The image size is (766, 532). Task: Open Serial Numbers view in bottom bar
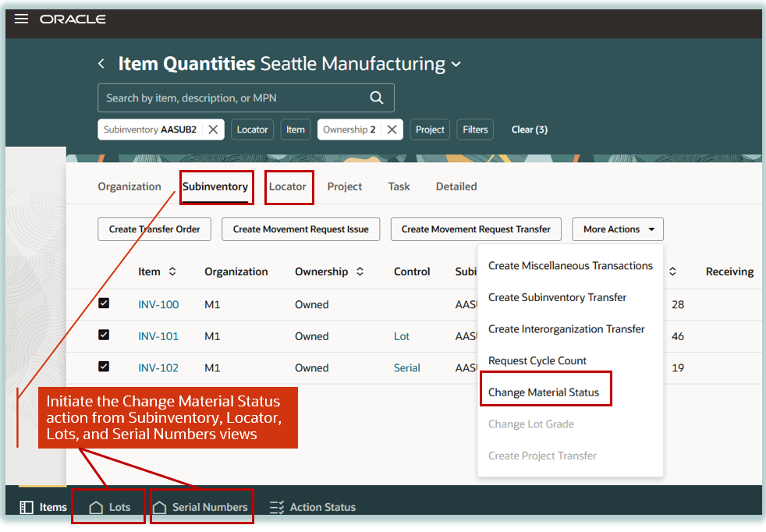(x=200, y=507)
